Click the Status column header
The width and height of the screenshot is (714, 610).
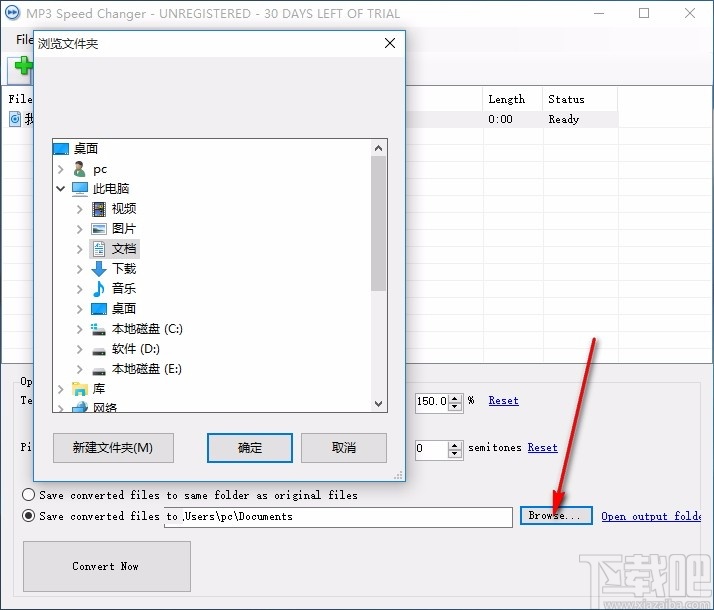click(580, 99)
